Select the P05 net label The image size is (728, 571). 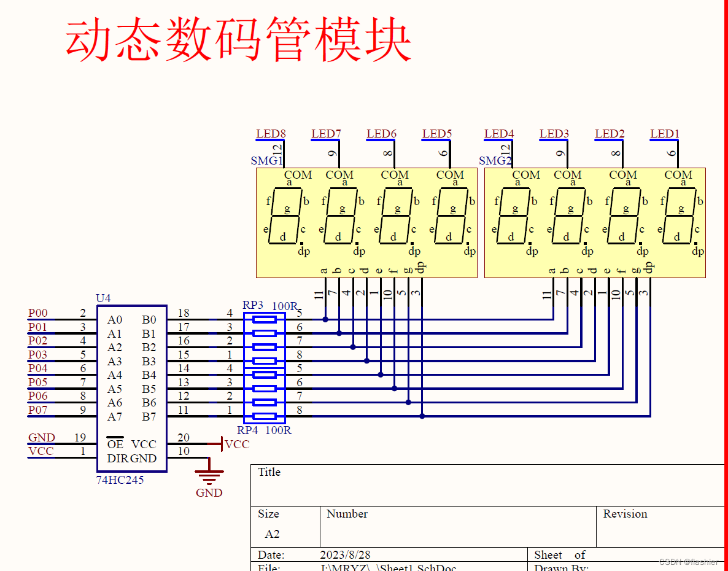[37, 382]
